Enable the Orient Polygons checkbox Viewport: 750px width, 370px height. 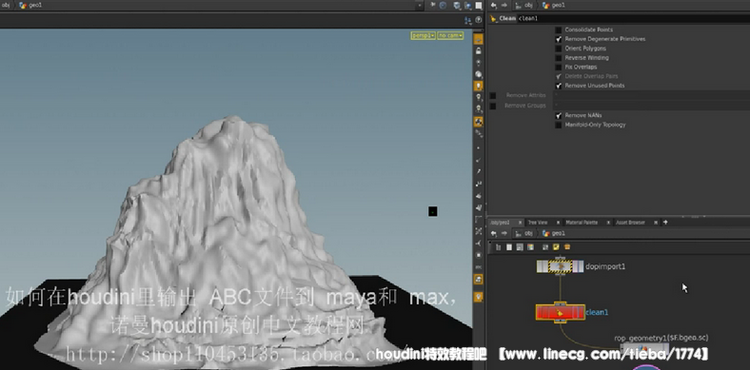click(x=558, y=48)
